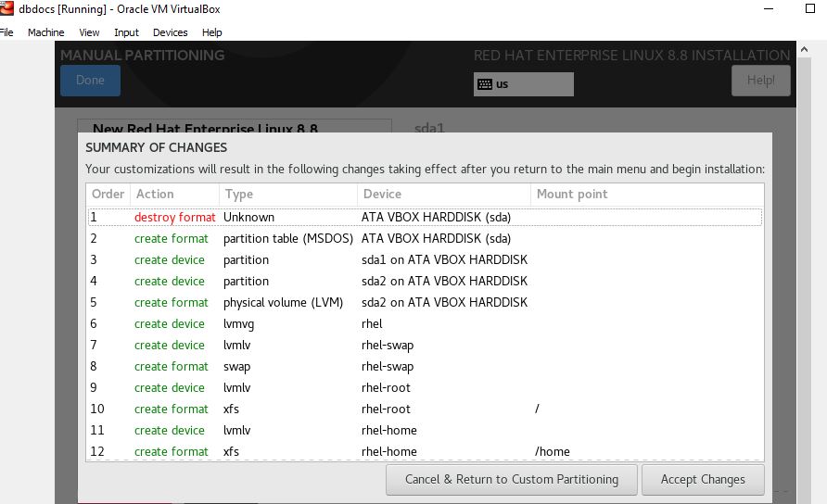Click 'sda2 on ATA VBOX HARDDISK' in row 5
Viewport: 827px width, 504px height.
(444, 303)
